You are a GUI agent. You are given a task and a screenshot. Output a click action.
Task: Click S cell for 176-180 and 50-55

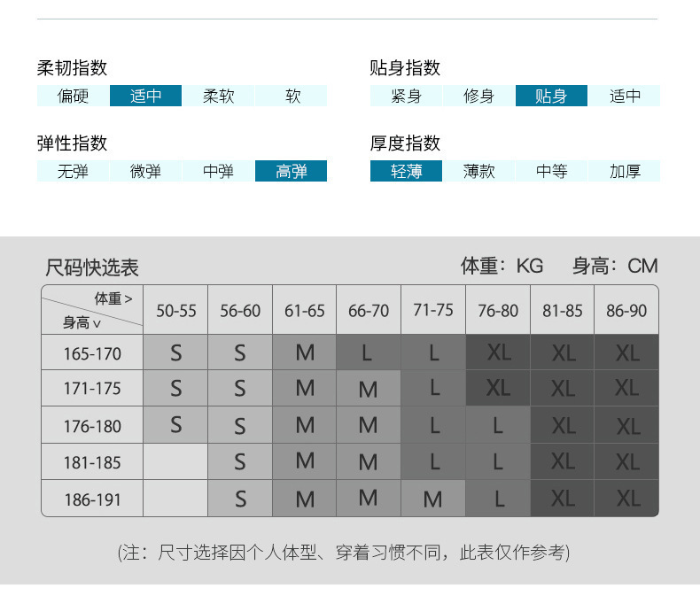pos(176,425)
